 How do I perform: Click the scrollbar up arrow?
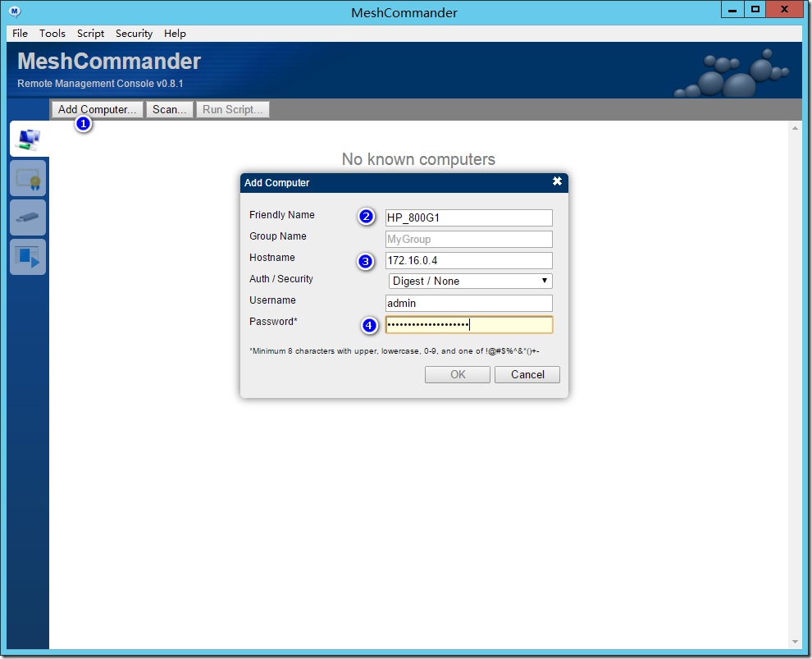tap(794, 128)
